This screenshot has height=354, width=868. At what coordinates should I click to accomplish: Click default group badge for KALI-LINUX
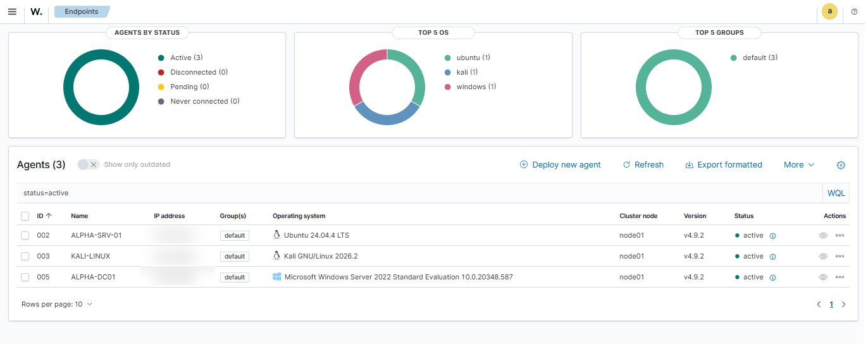click(x=235, y=256)
